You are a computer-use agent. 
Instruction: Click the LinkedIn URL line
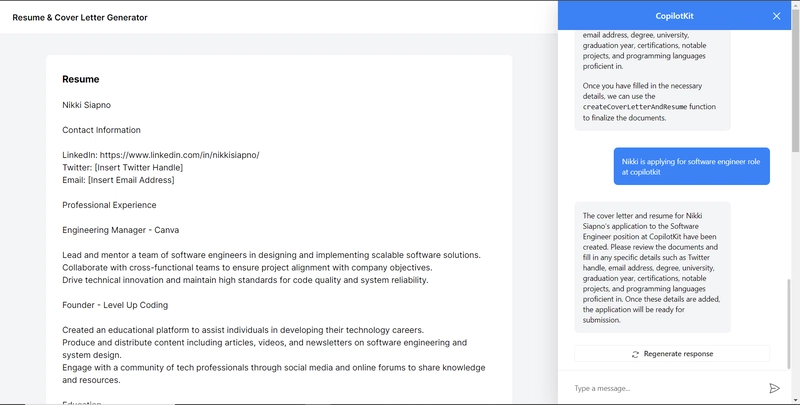click(161, 155)
